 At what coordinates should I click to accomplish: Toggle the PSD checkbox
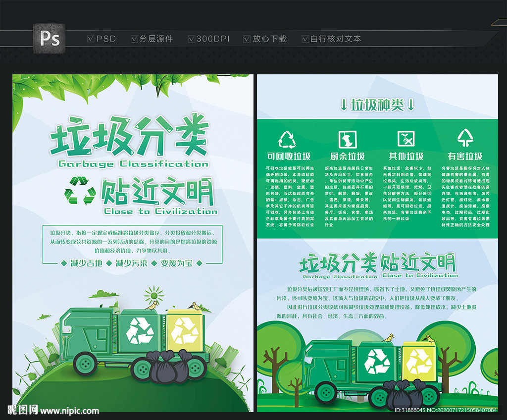tap(91, 39)
